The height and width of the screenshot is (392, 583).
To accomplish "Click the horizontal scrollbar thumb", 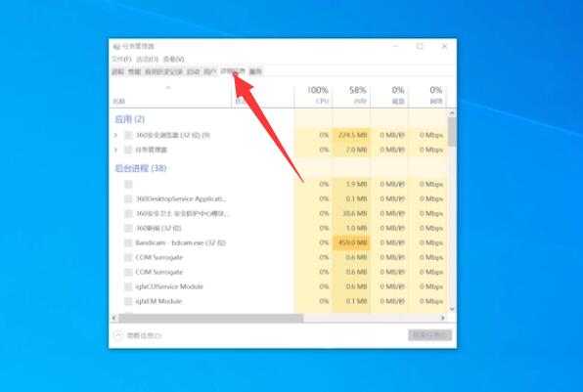I will point(211,318).
